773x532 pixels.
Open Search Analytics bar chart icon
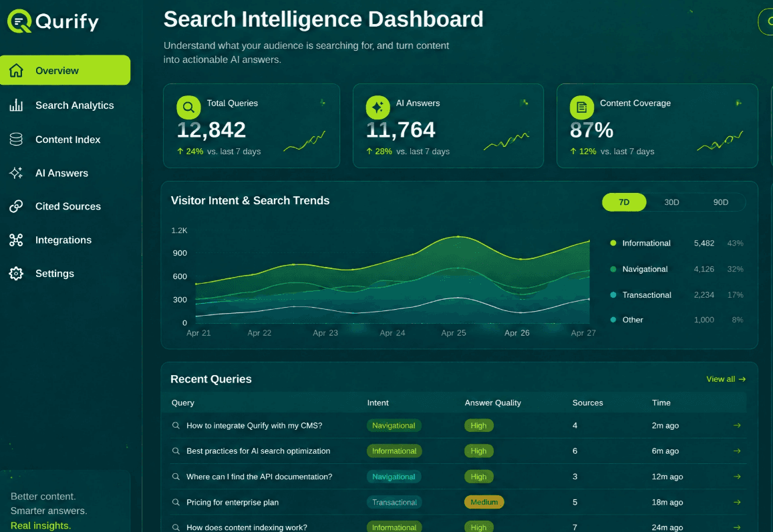click(16, 105)
